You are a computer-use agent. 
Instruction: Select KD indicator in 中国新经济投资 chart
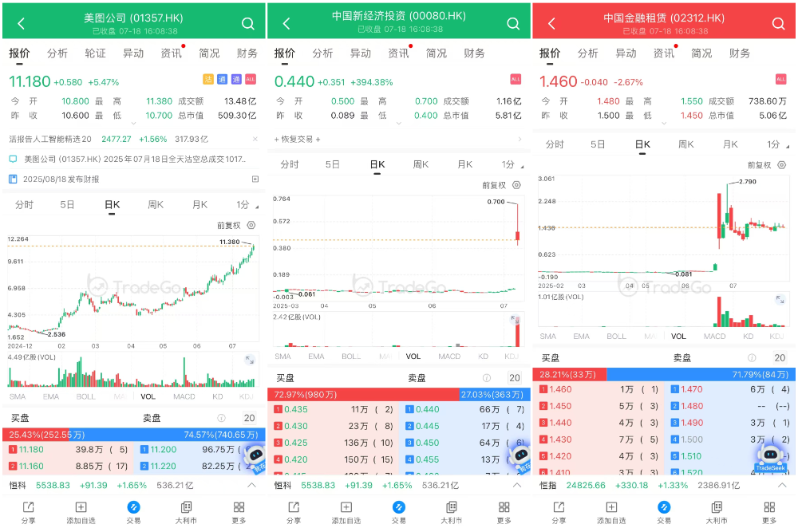click(x=483, y=356)
